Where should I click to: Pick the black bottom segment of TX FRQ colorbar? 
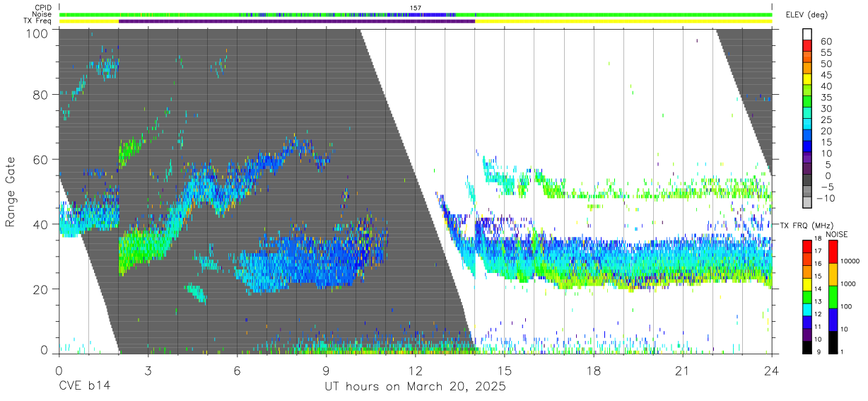(x=807, y=347)
